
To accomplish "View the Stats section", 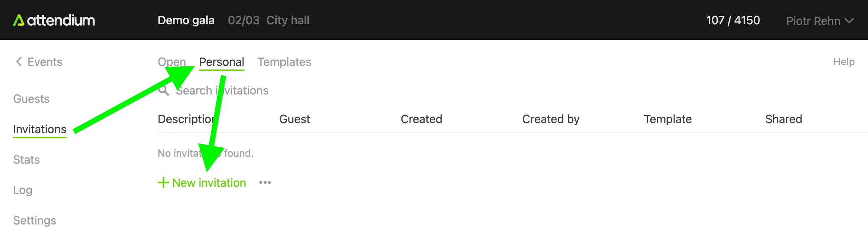I will pyautogui.click(x=26, y=160).
